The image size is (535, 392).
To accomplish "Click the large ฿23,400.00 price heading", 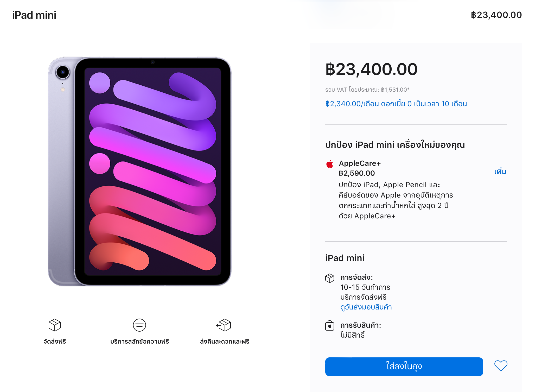I will 371,69.
